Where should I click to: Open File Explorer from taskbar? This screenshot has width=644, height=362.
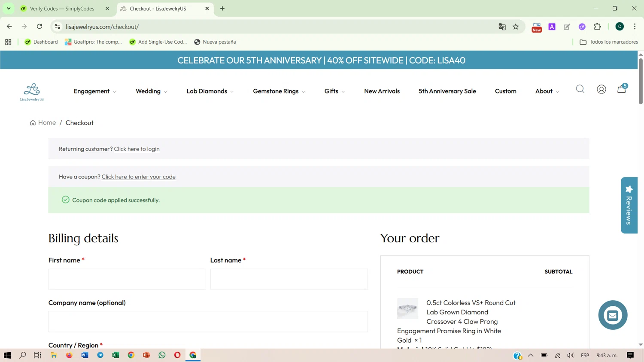(54, 355)
